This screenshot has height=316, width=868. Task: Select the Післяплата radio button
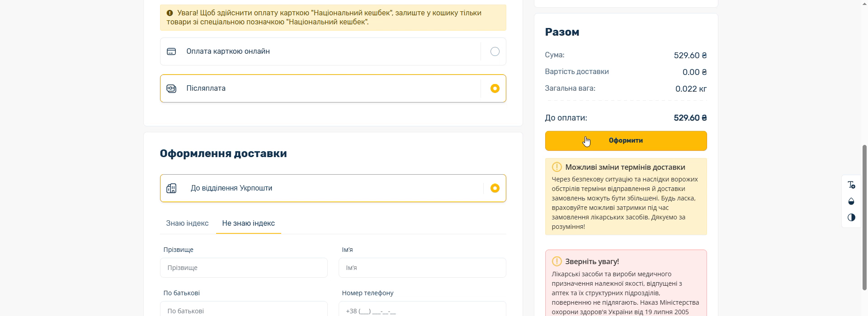click(495, 88)
